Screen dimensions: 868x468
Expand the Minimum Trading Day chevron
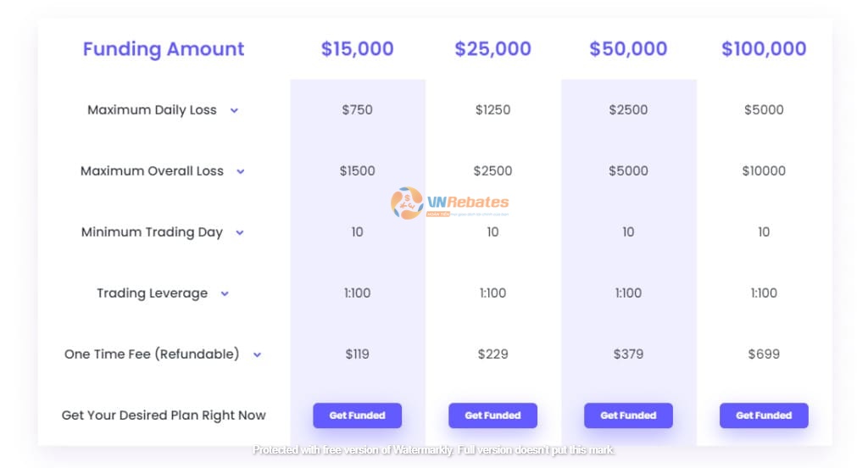[x=240, y=232]
